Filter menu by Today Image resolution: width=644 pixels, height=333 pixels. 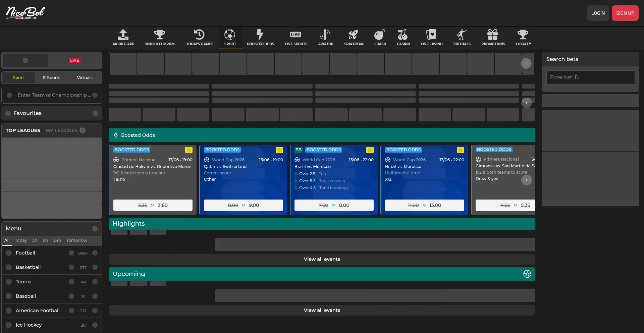pyautogui.click(x=21, y=240)
